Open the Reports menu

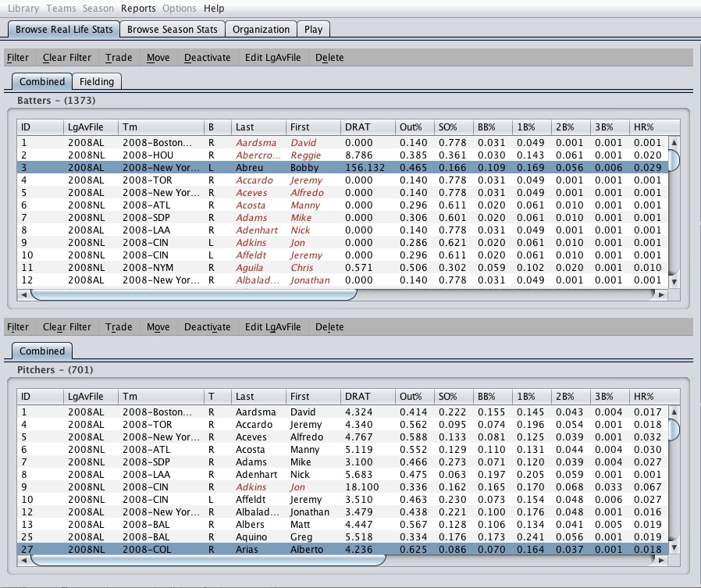pyautogui.click(x=138, y=9)
